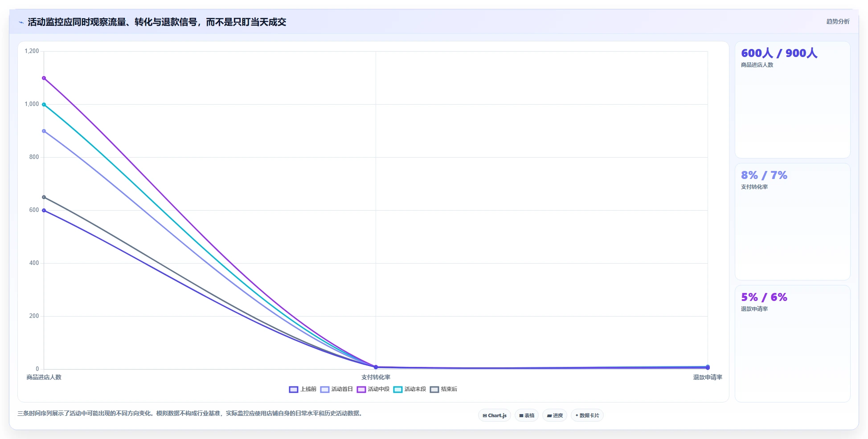Click the 退款申请率 x-axis label
The image size is (868, 439).
[708, 377]
